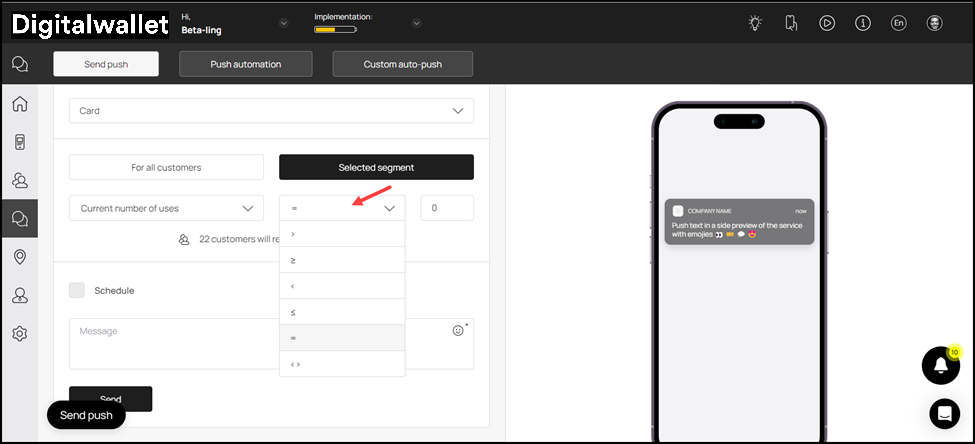Select the ≥ operator from the list
The width and height of the screenshot is (975, 444).
coord(342,260)
